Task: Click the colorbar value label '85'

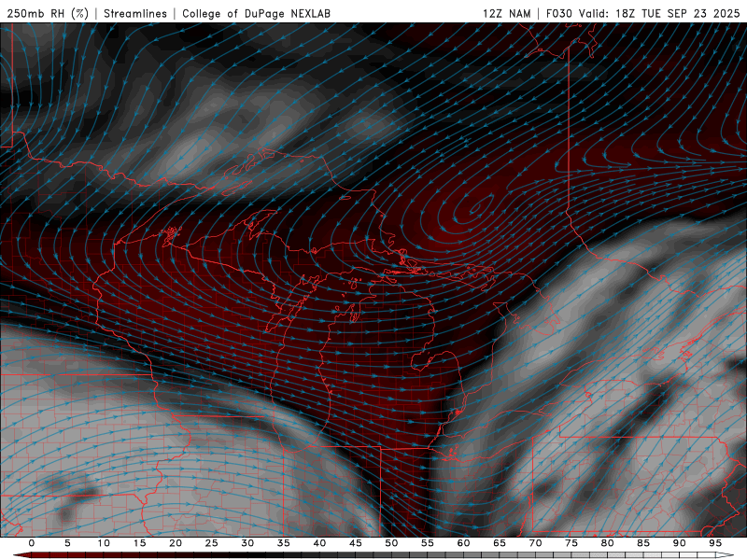Action: (x=643, y=543)
